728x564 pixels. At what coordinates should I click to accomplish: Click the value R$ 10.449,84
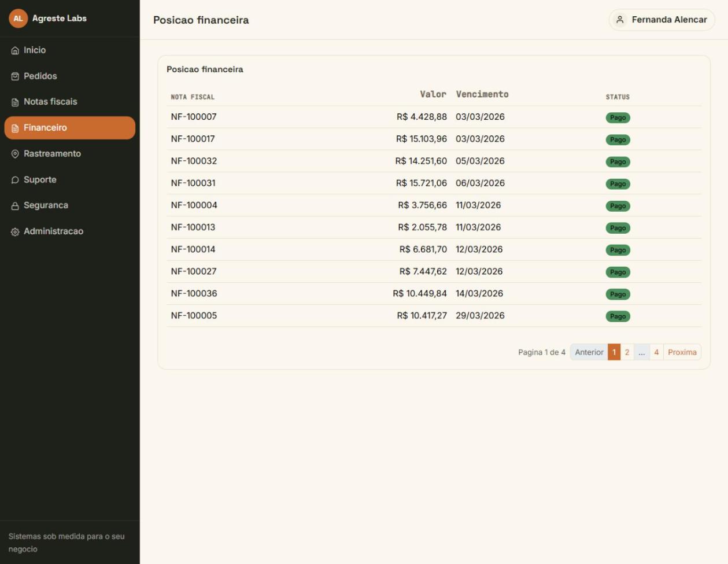(x=420, y=293)
